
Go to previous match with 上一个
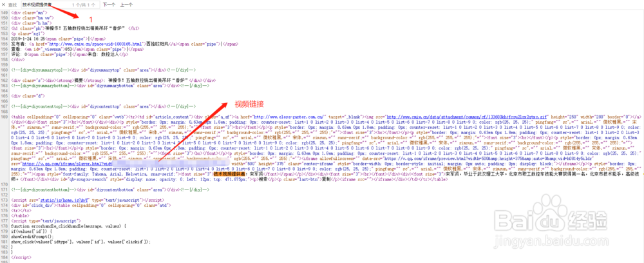[x=126, y=5]
